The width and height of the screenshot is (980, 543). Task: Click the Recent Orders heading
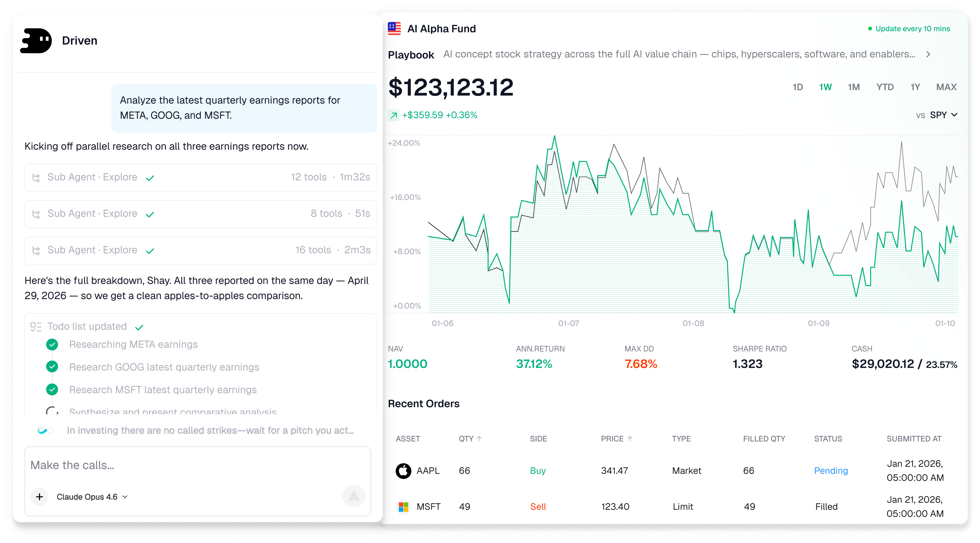point(423,403)
